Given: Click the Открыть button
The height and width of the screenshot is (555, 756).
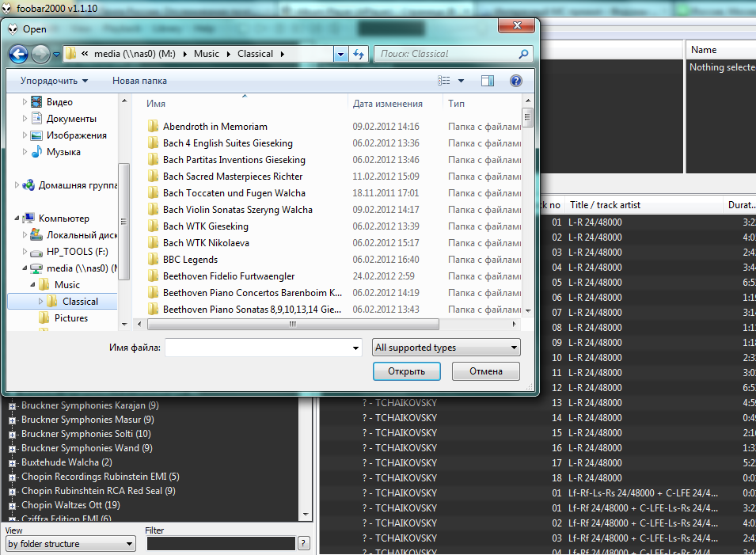Looking at the screenshot, I should click(x=406, y=371).
